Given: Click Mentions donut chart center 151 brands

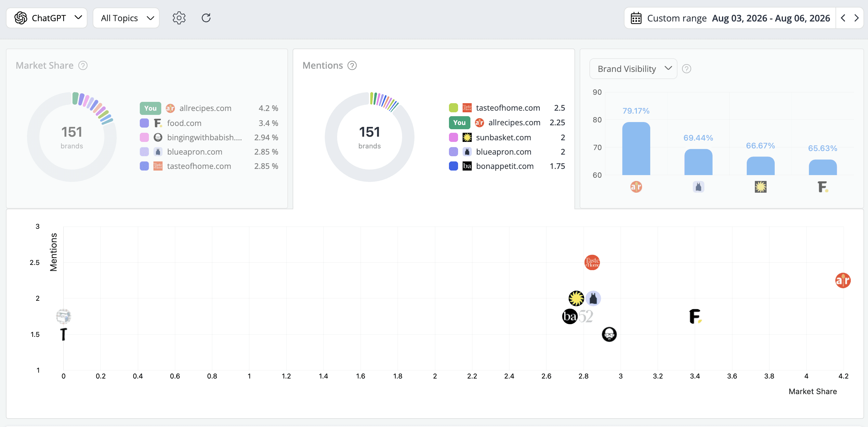Looking at the screenshot, I should [369, 137].
